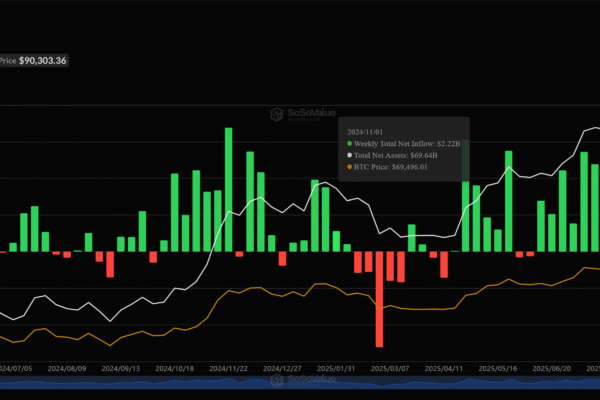
Task: Click the tallest green bar near 2024/11/22
Action: click(228, 190)
